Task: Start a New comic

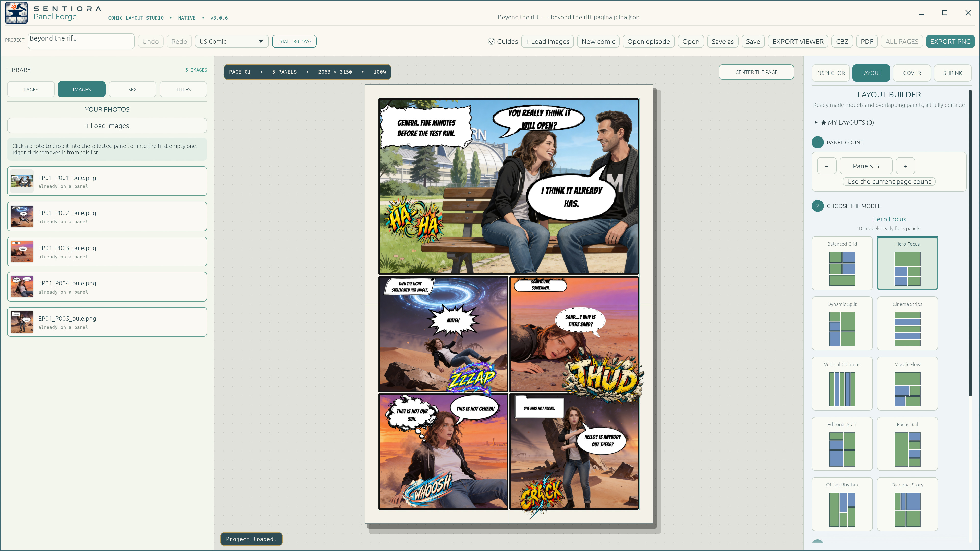Action: tap(598, 41)
